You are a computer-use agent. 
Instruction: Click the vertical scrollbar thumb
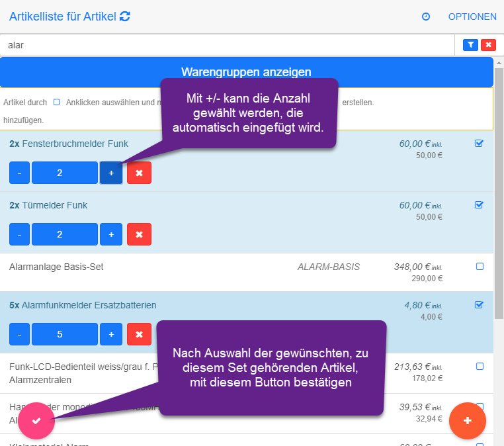[x=499, y=193]
